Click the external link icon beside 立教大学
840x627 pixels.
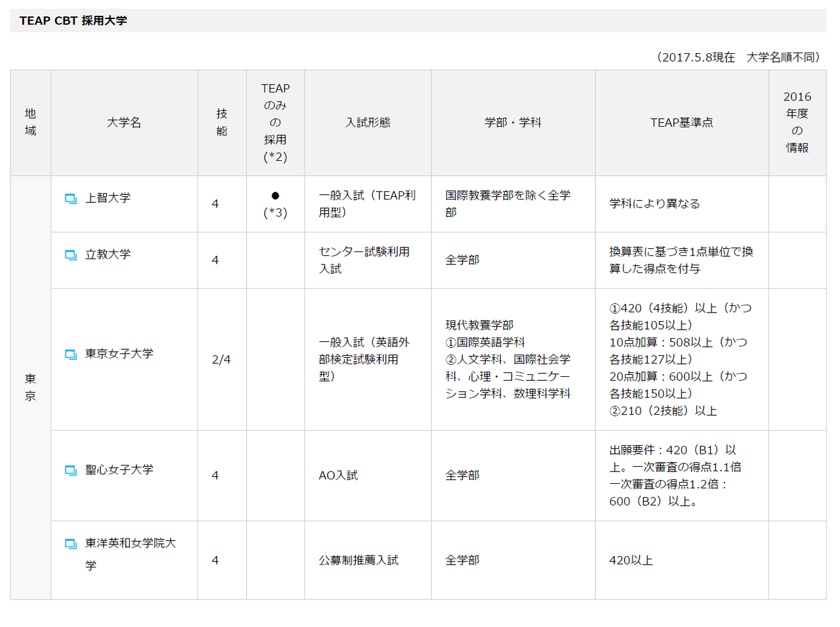(71, 255)
